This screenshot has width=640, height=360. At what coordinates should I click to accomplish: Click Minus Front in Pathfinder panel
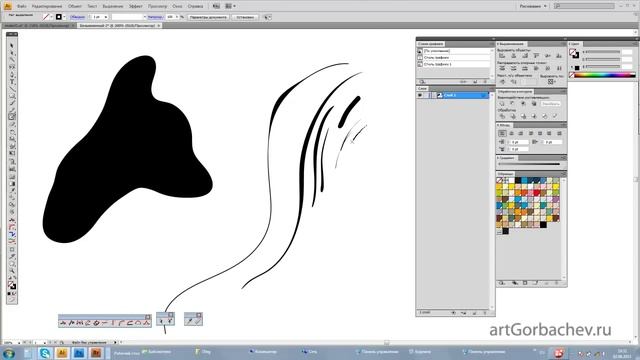pos(513,104)
